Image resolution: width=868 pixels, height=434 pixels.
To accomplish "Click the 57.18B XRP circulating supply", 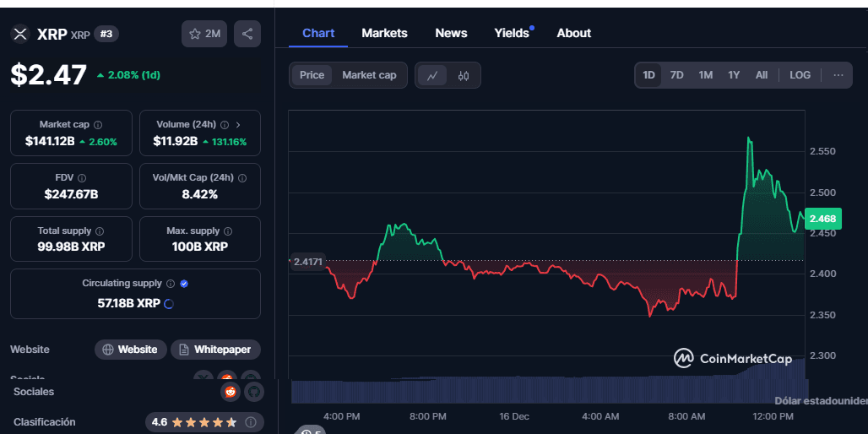I will pos(129,303).
